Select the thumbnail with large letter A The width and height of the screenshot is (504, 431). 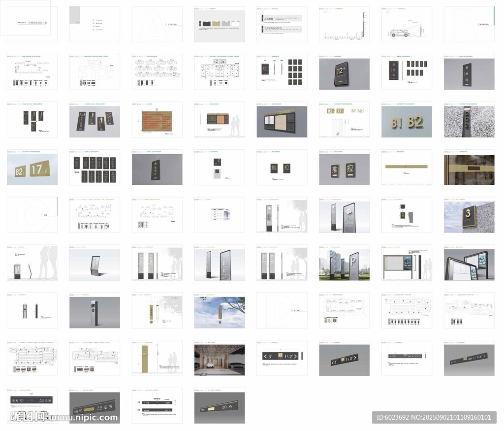[157, 24]
